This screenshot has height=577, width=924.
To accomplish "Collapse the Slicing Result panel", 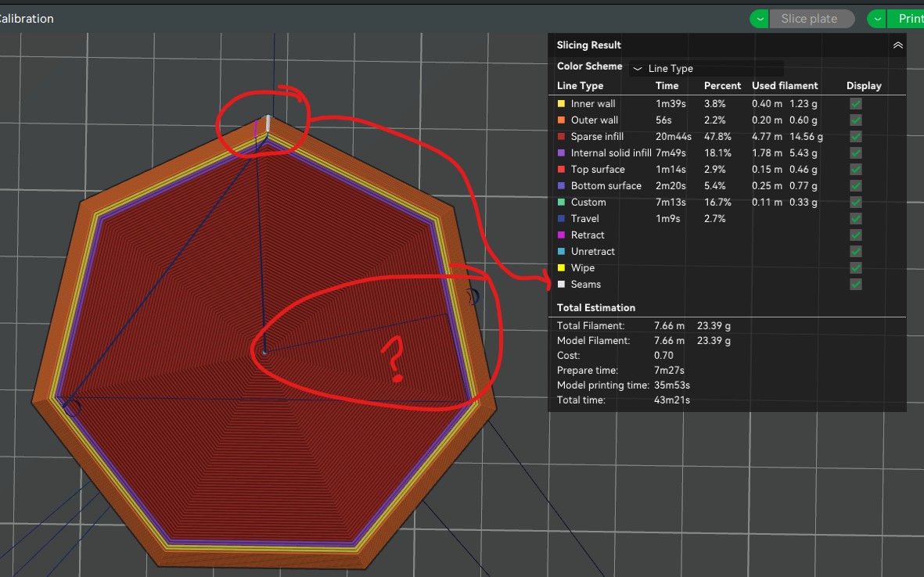I will pos(897,45).
